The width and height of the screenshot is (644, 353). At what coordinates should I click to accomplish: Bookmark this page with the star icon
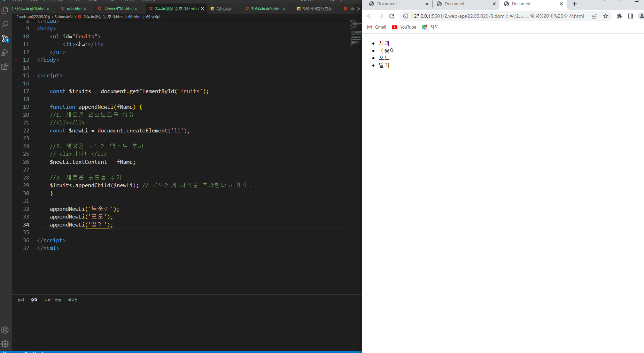[606, 16]
